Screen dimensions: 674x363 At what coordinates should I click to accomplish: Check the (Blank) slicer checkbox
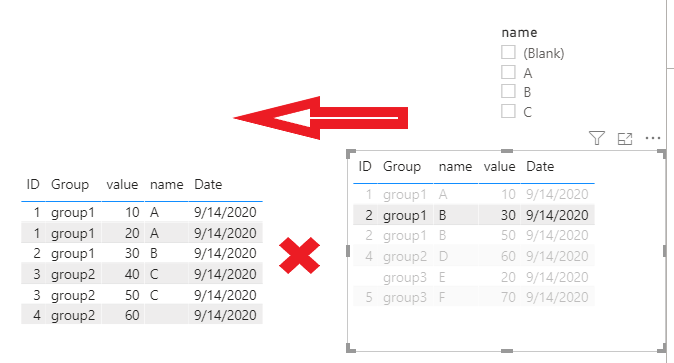click(508, 52)
